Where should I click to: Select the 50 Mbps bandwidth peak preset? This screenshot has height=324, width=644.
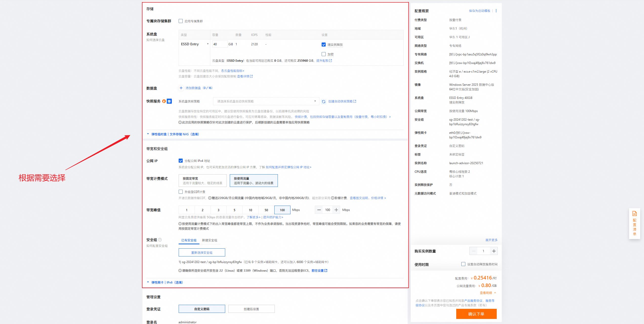click(266, 210)
